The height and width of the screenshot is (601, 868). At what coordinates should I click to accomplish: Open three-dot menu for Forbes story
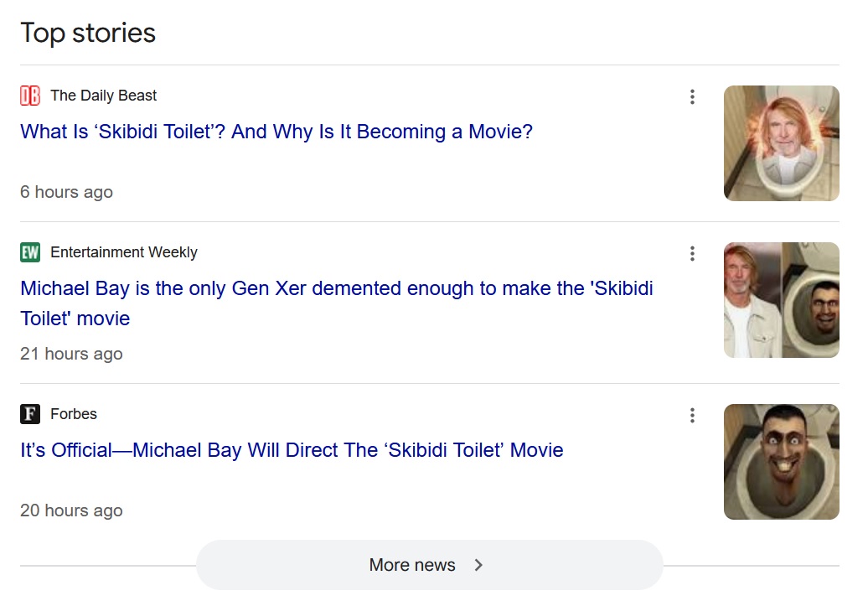pyautogui.click(x=692, y=415)
